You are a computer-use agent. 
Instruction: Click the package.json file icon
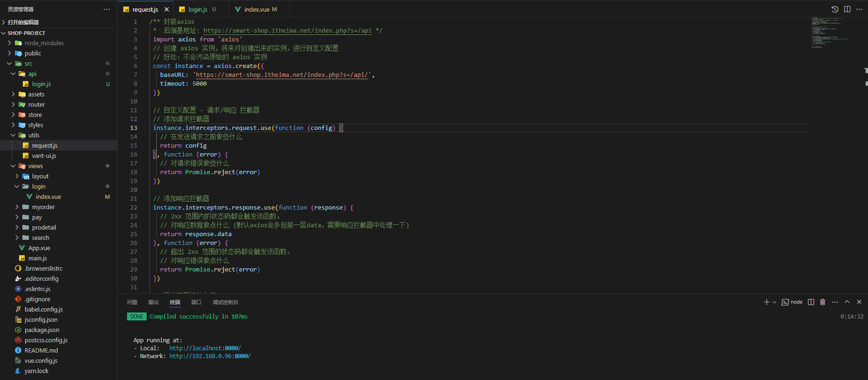(18, 330)
